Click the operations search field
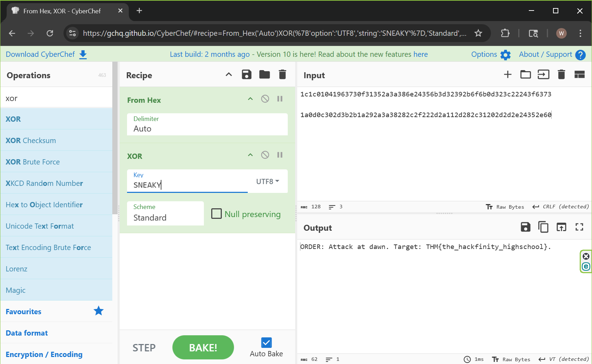 tap(56, 98)
